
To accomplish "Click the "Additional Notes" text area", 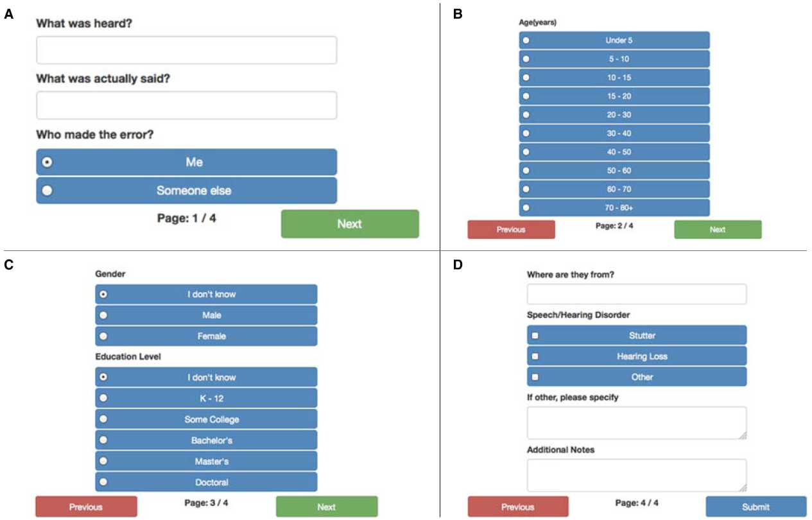I will point(635,472).
